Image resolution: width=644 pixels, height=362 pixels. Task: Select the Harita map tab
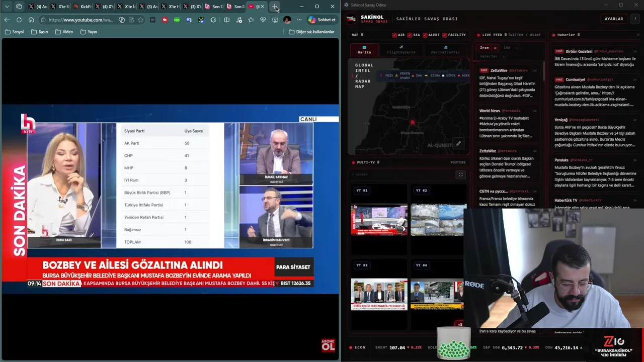coord(364,50)
